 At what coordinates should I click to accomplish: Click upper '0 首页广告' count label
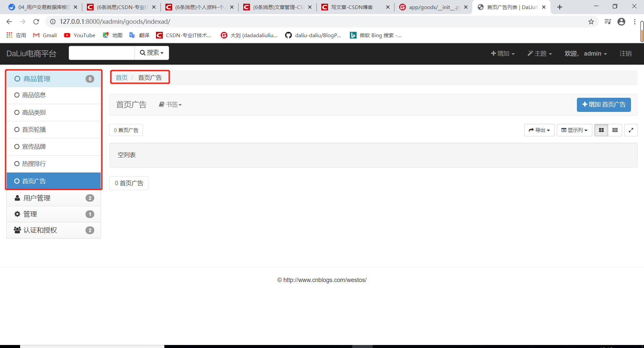[126, 130]
